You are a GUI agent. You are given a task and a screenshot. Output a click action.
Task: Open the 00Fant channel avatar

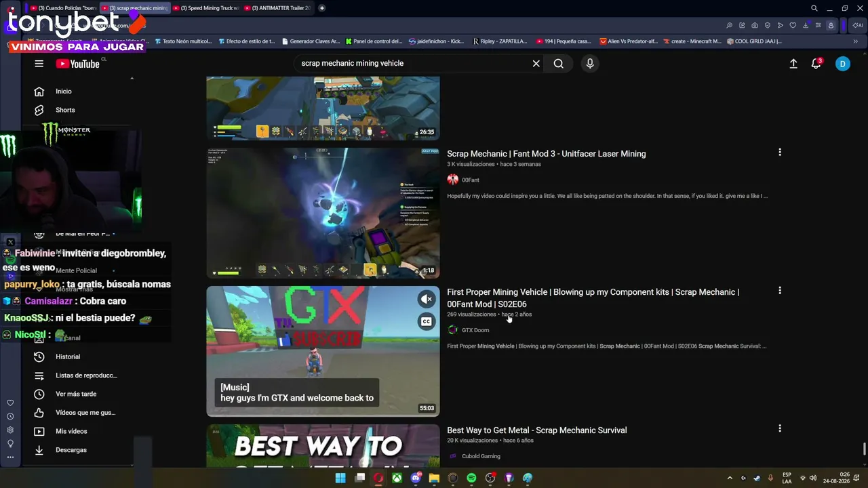point(453,180)
